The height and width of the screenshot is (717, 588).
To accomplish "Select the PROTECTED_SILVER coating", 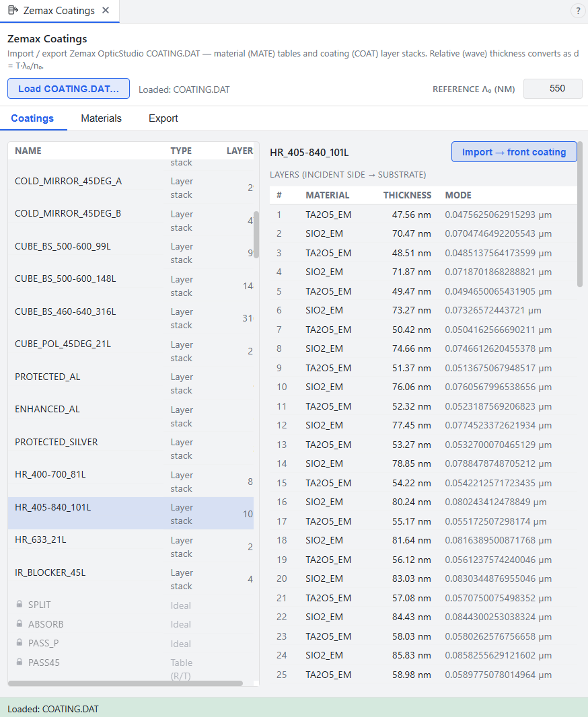I will click(131, 449).
